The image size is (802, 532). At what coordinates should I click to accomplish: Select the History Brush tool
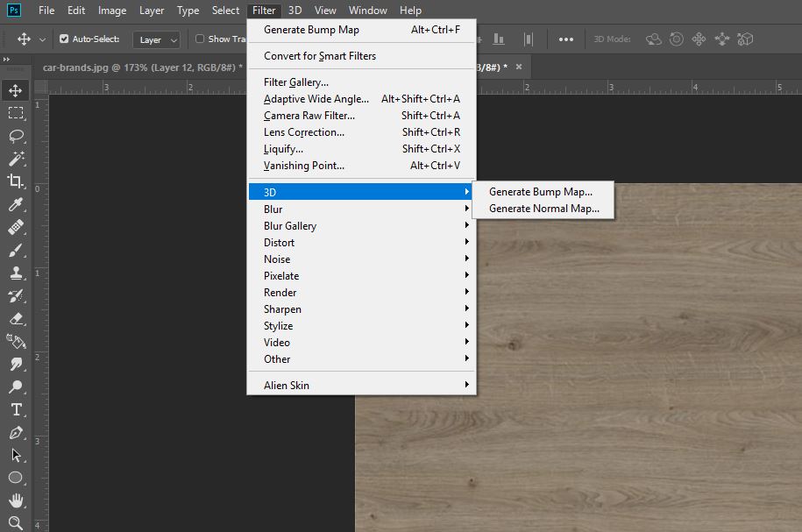pyautogui.click(x=16, y=295)
